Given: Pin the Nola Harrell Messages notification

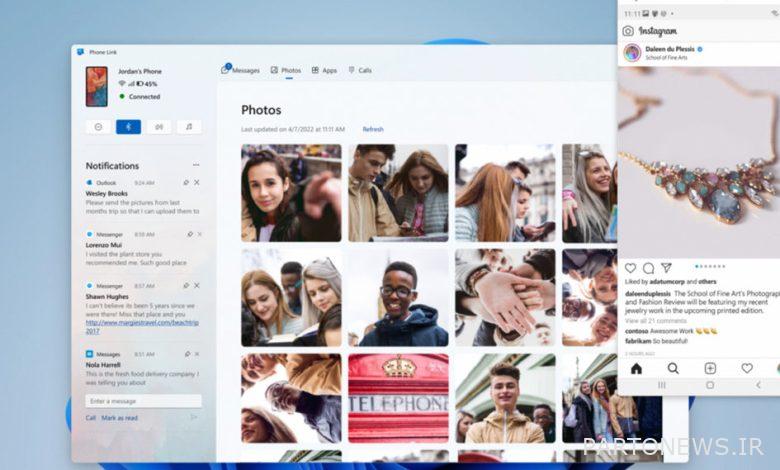Looking at the screenshot, I should pos(188,354).
